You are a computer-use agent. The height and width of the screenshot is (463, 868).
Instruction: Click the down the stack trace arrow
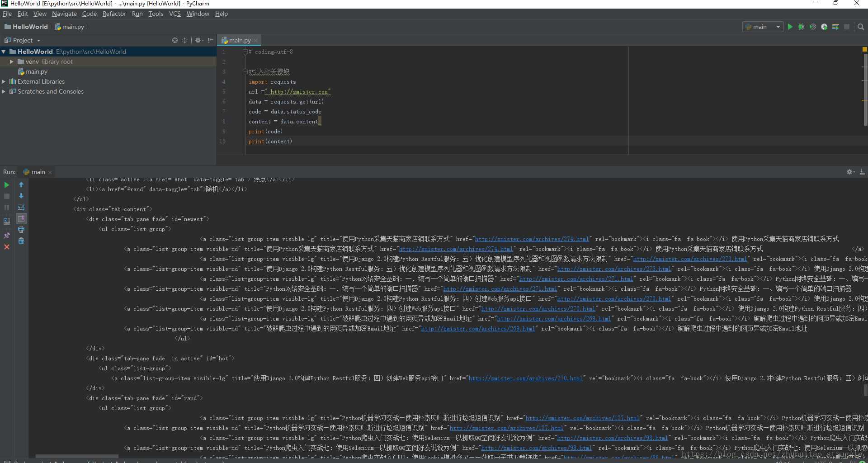[21, 196]
